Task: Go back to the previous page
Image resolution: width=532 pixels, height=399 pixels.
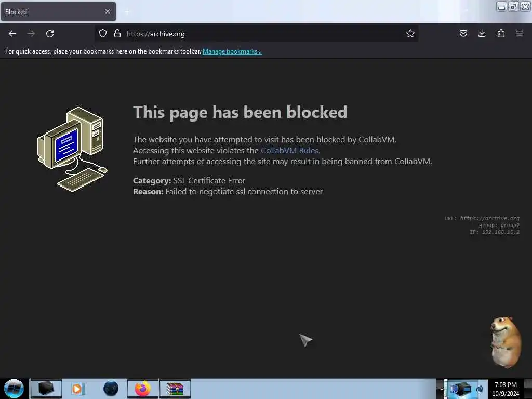Action: click(x=12, y=34)
